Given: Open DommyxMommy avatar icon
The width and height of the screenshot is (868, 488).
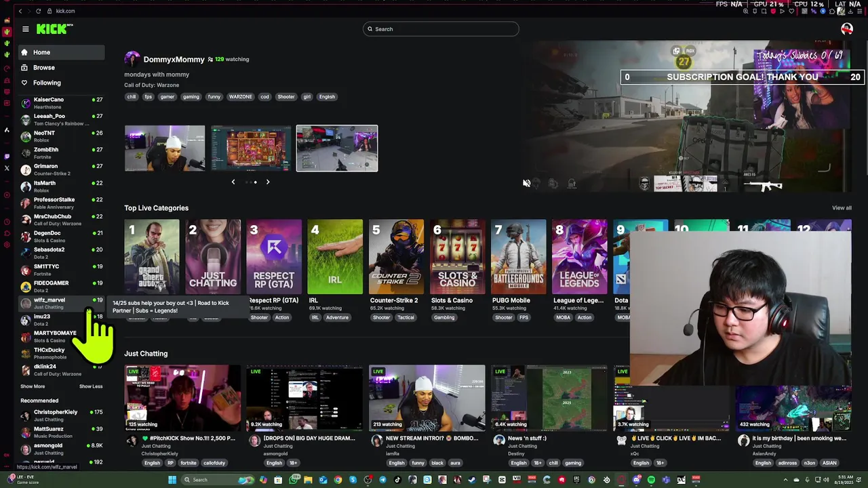Looking at the screenshot, I should pyautogui.click(x=132, y=59).
